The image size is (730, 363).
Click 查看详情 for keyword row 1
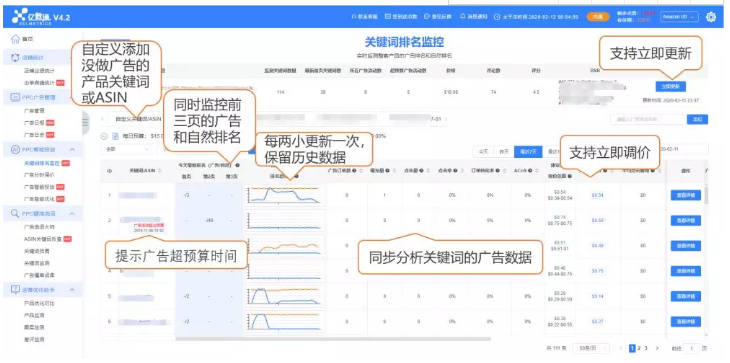click(685, 195)
